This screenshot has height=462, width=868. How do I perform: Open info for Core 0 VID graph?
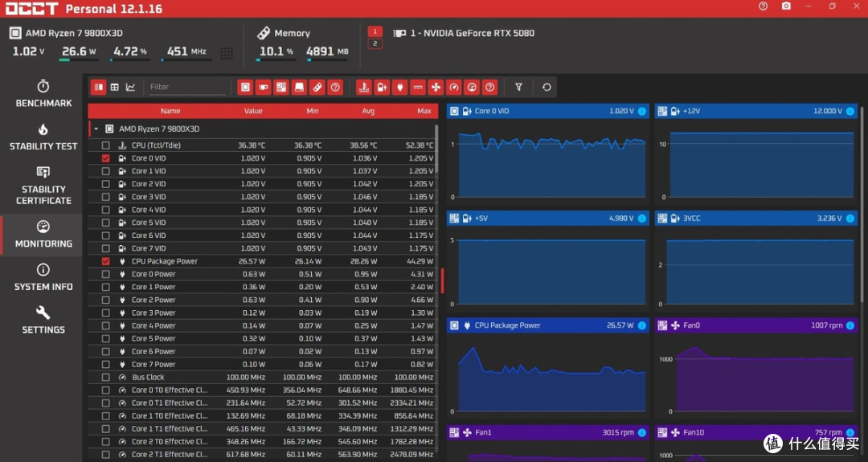(x=642, y=111)
